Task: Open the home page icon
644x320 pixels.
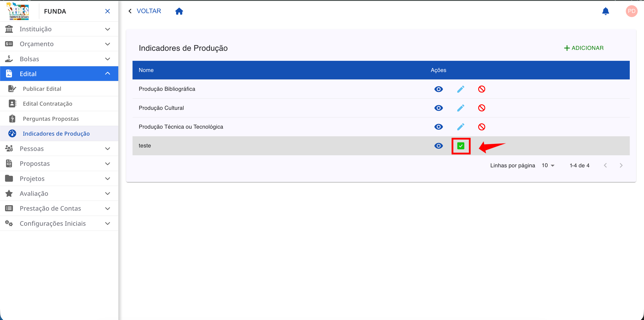Action: (x=179, y=11)
